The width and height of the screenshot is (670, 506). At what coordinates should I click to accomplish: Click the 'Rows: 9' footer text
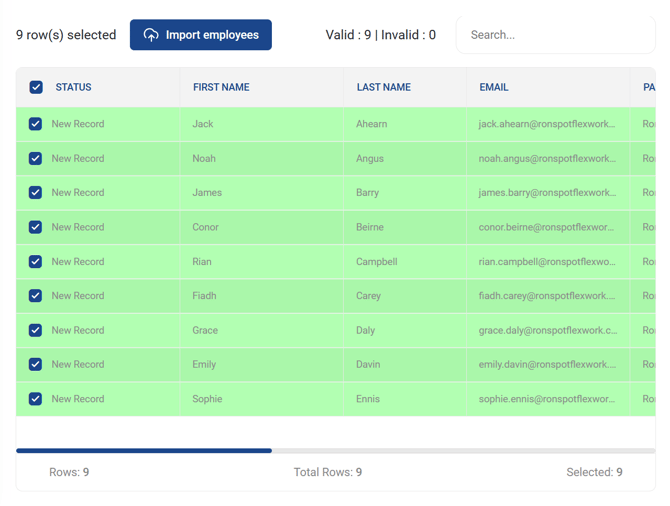[x=69, y=472]
